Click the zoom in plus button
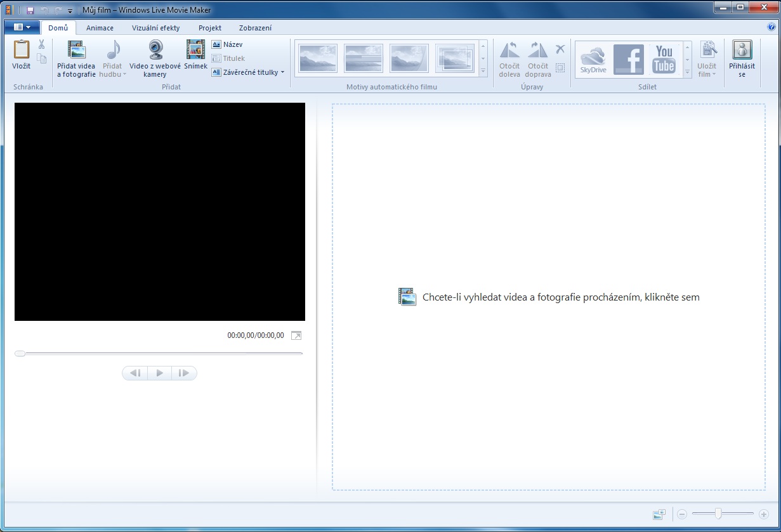Screen dimensions: 781x532 tap(763, 514)
